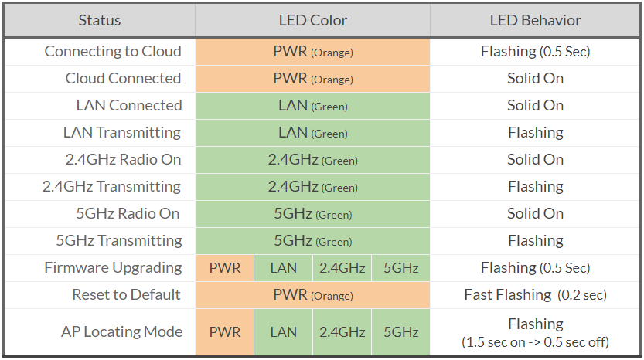Select the Reset to Default status cell
Image resolution: width=644 pixels, height=360 pixels.
pos(126,295)
